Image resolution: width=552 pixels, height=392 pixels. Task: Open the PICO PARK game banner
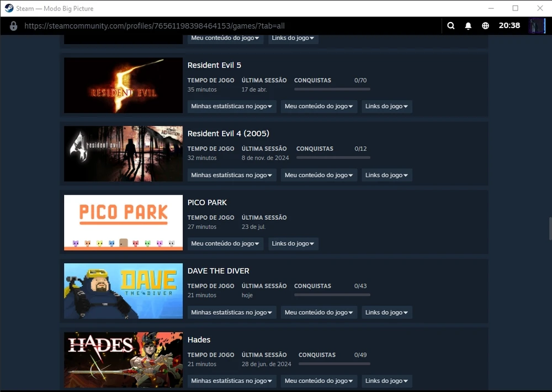[x=123, y=222]
